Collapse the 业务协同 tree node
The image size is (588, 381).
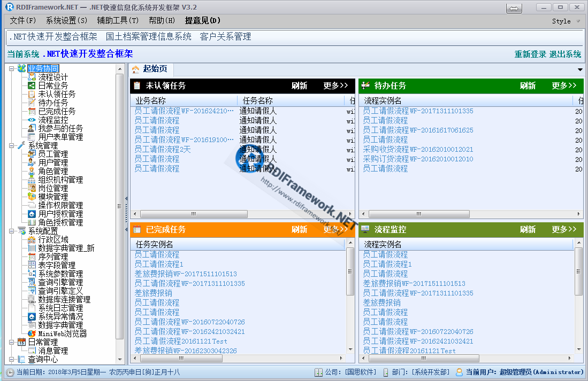pos(12,69)
